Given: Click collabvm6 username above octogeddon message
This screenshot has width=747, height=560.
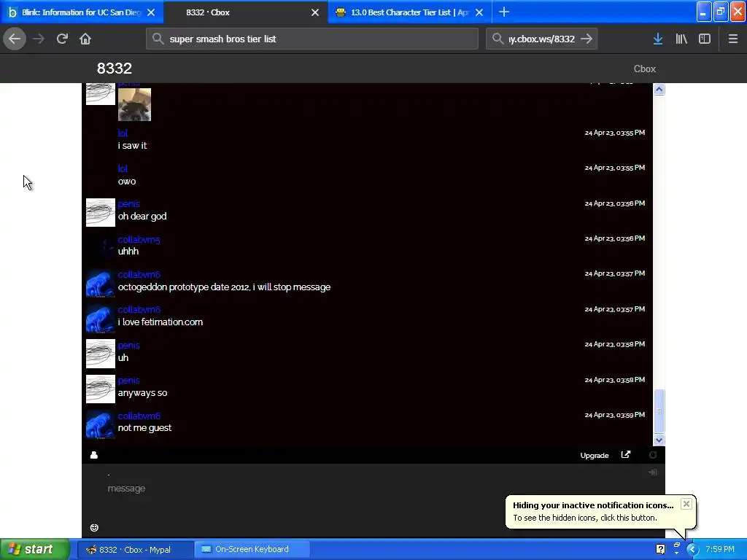Looking at the screenshot, I should (x=139, y=275).
